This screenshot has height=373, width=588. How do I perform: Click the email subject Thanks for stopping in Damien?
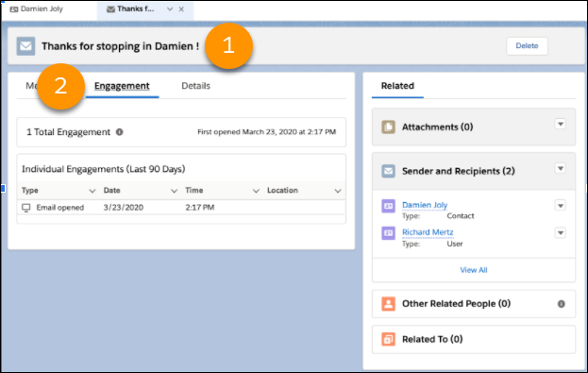(x=121, y=46)
